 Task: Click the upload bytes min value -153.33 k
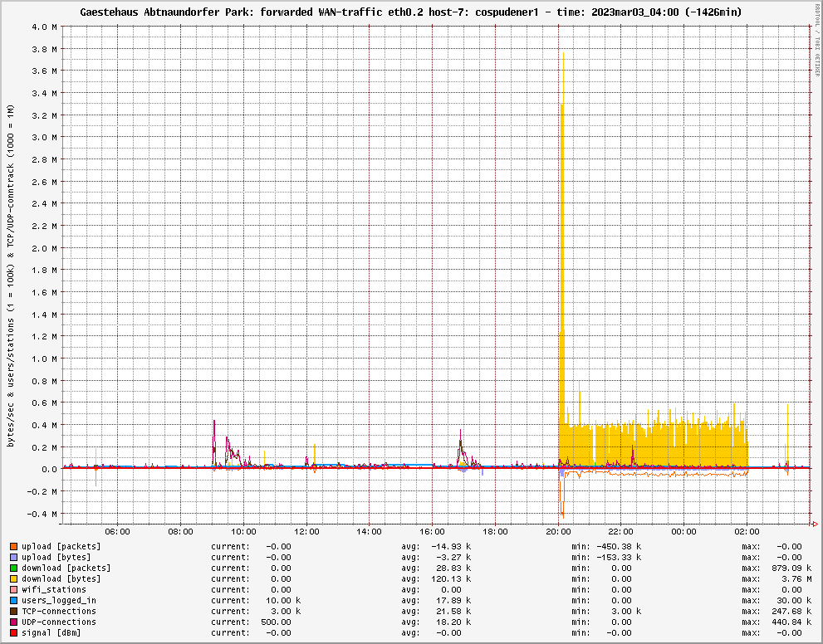tap(619, 558)
